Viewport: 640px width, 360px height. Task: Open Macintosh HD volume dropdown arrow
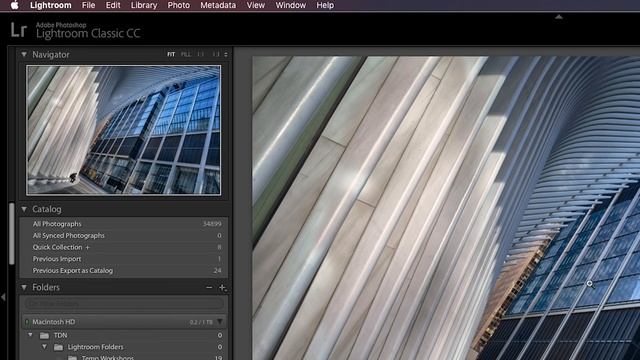(x=220, y=322)
